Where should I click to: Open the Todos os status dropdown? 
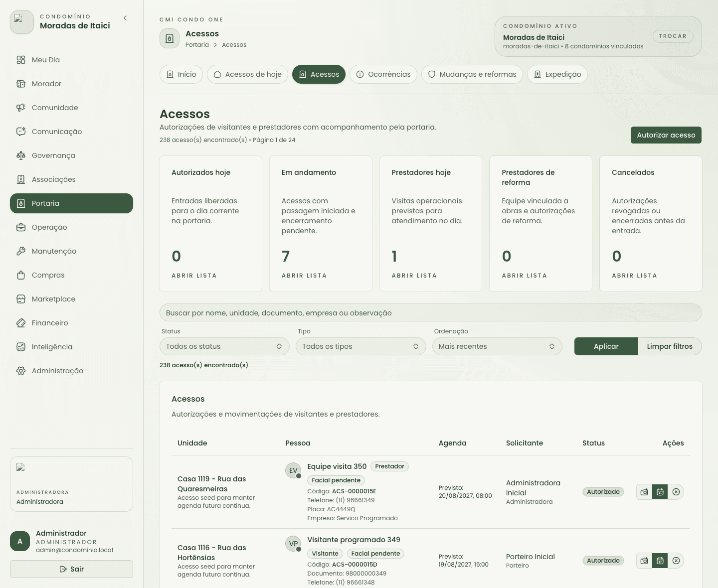pos(224,346)
